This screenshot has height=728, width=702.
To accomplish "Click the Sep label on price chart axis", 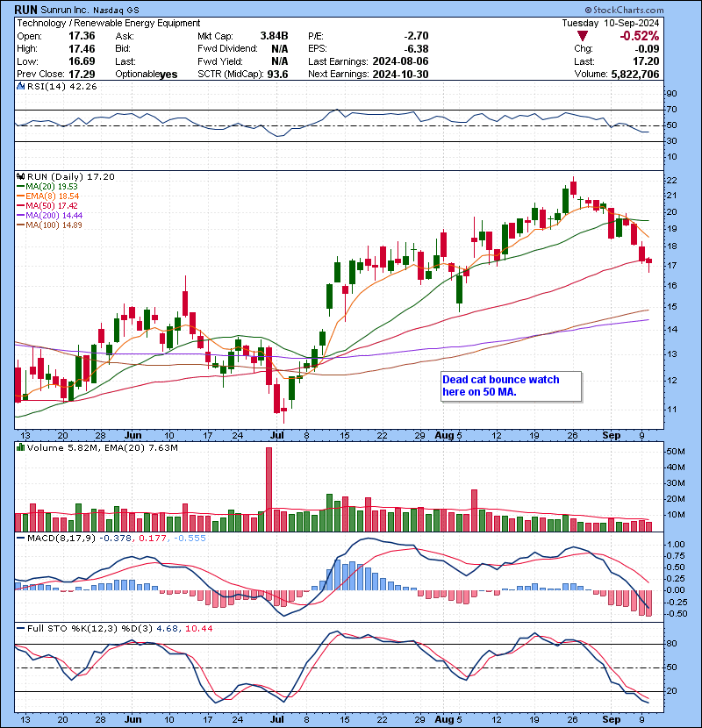I will tap(612, 435).
